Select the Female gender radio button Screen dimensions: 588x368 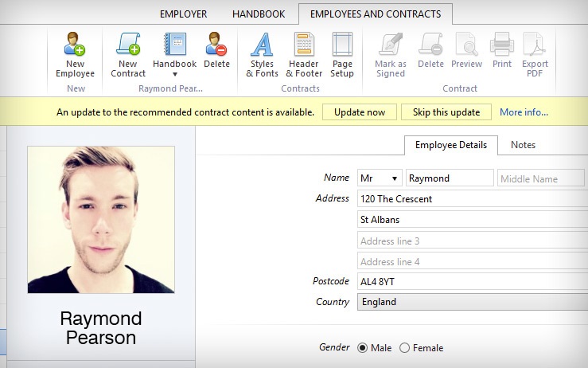(404, 348)
